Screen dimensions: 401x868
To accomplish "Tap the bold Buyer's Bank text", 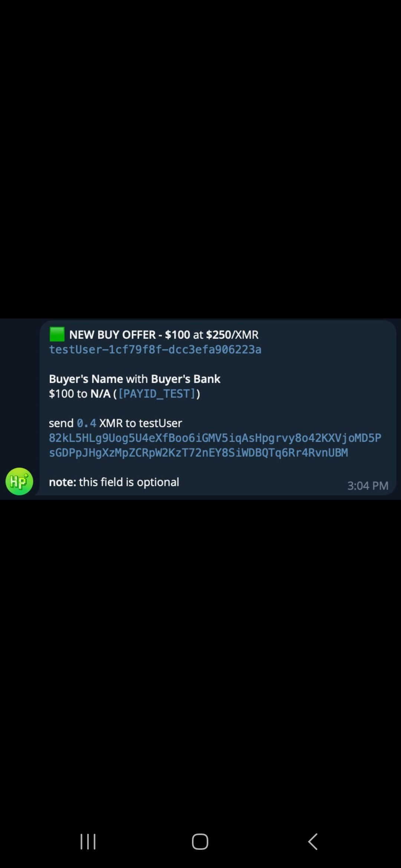I will click(x=186, y=379).
